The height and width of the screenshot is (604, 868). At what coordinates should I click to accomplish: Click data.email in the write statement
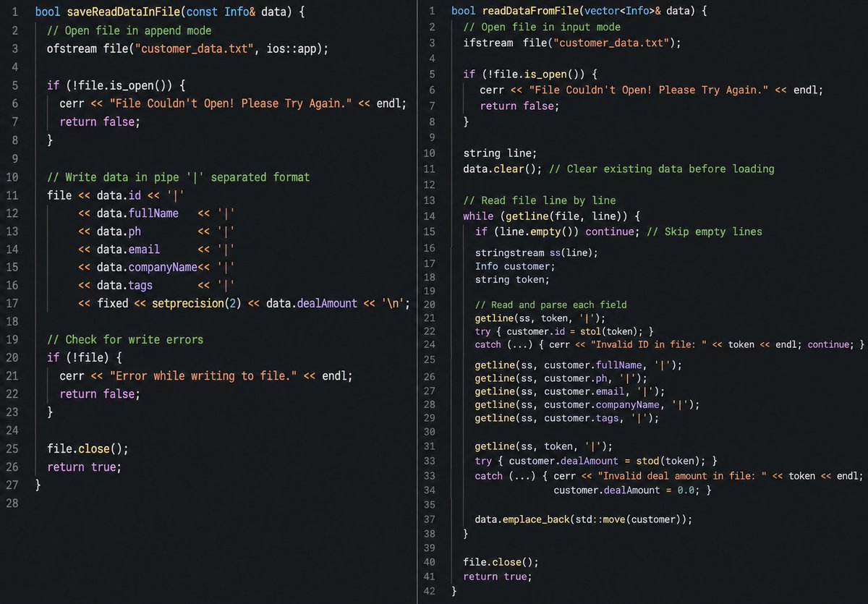point(129,249)
